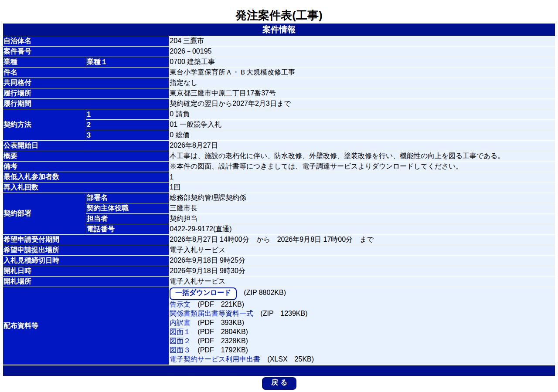This screenshot has width=558, height=392.
Task: Click the 電話番号 label cell
Action: pyautogui.click(x=127, y=229)
